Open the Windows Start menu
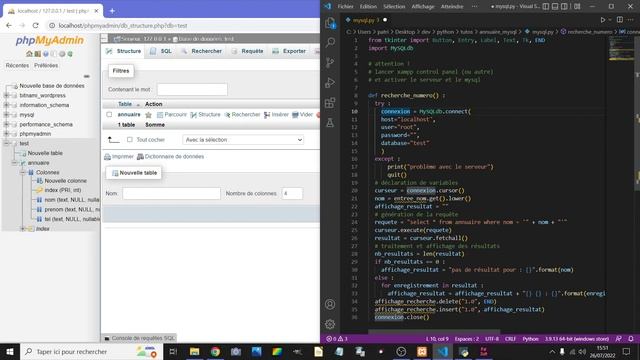The height and width of the screenshot is (360, 640). click(10, 351)
